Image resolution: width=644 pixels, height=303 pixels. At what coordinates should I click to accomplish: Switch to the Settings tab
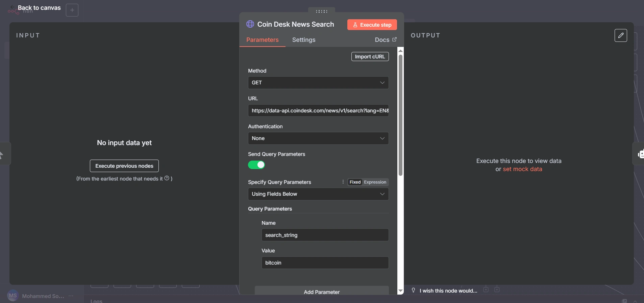303,40
